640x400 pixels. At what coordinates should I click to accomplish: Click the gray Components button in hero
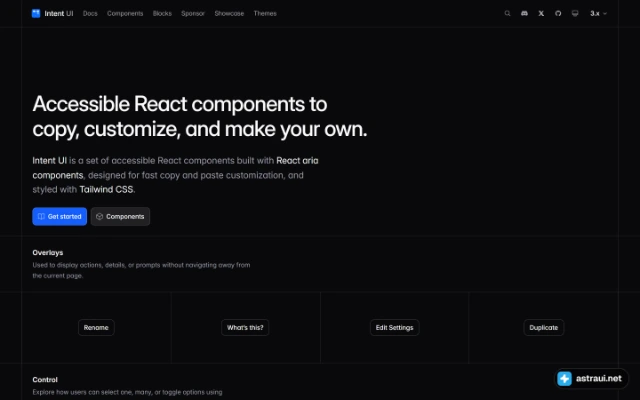click(x=120, y=216)
